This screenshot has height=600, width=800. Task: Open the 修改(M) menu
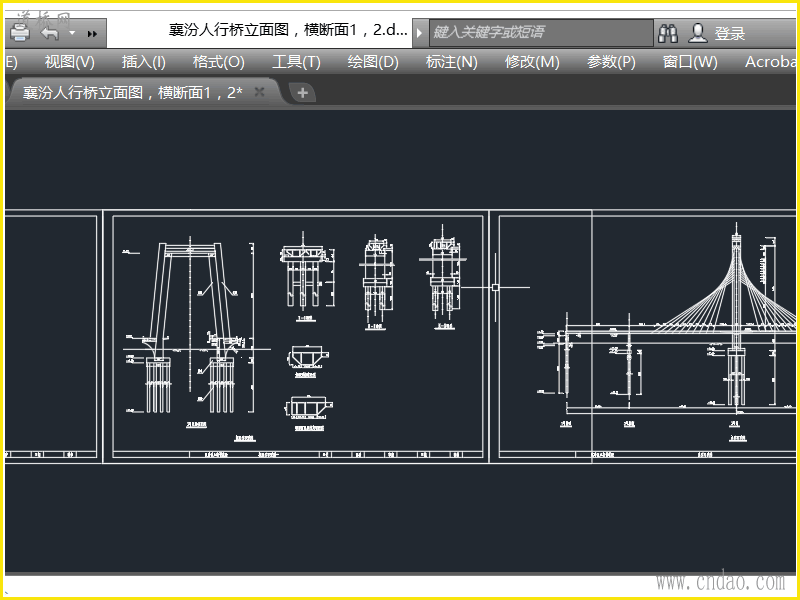[532, 62]
